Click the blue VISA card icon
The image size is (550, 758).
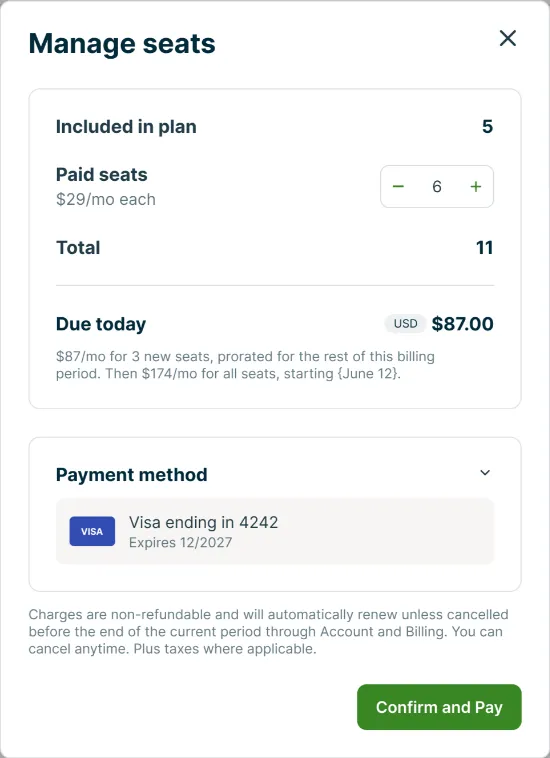[x=92, y=531]
